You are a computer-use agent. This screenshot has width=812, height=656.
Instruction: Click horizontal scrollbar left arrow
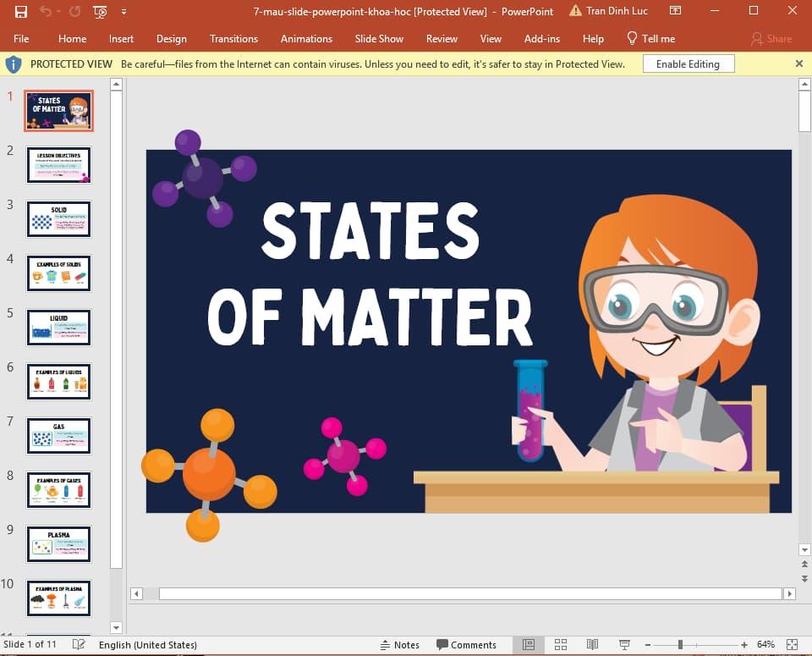pyautogui.click(x=136, y=594)
